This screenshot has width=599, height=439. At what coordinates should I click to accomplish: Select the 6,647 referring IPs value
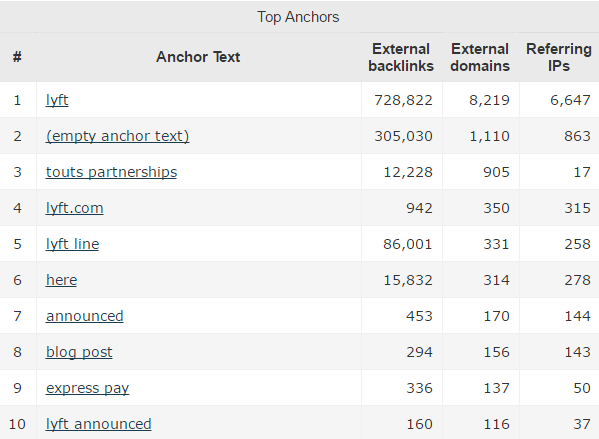coord(570,100)
